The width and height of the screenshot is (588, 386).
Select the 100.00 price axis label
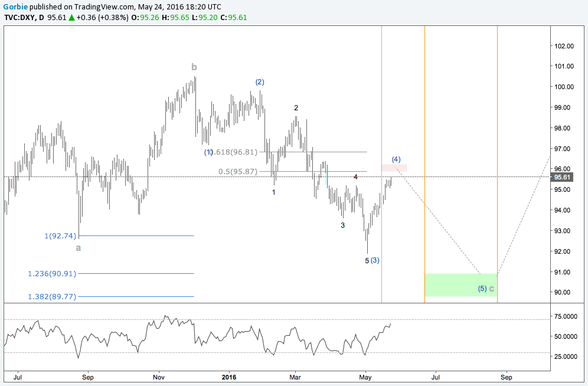click(x=564, y=87)
